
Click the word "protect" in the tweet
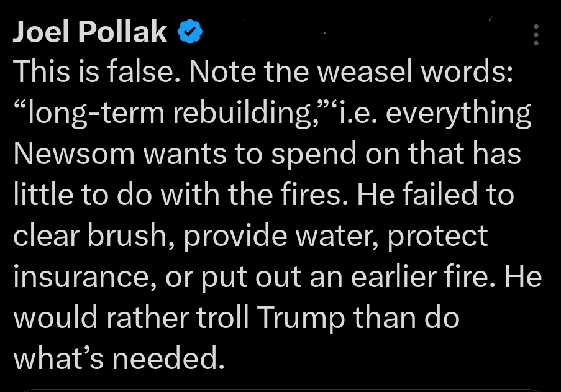(x=438, y=236)
